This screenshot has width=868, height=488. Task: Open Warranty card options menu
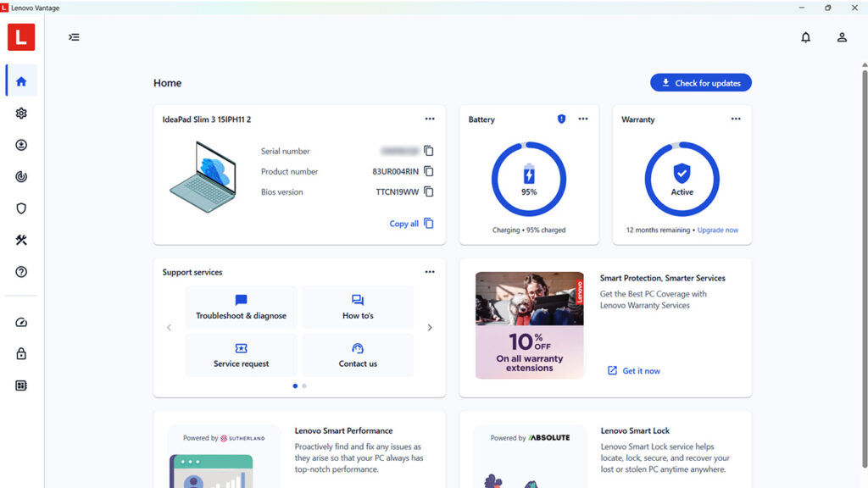coord(736,119)
